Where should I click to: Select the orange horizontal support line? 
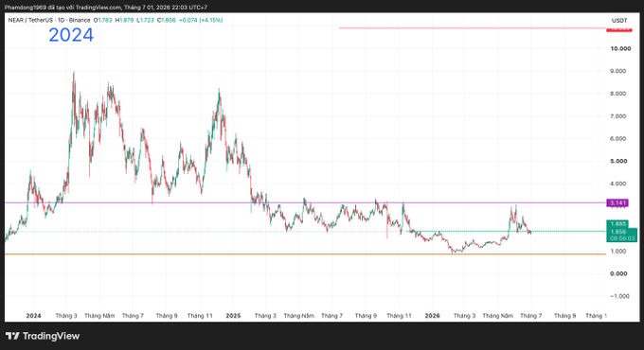coord(305,254)
